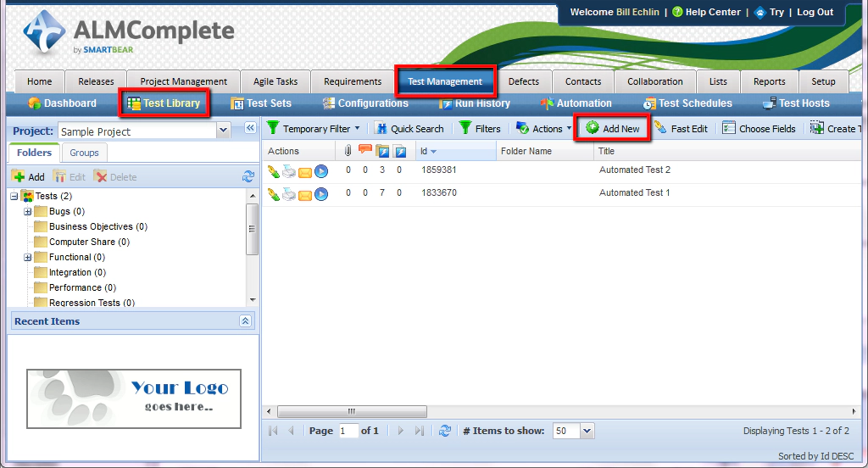Open the Defects tab
Image resolution: width=868 pixels, height=468 pixels.
pyautogui.click(x=524, y=81)
